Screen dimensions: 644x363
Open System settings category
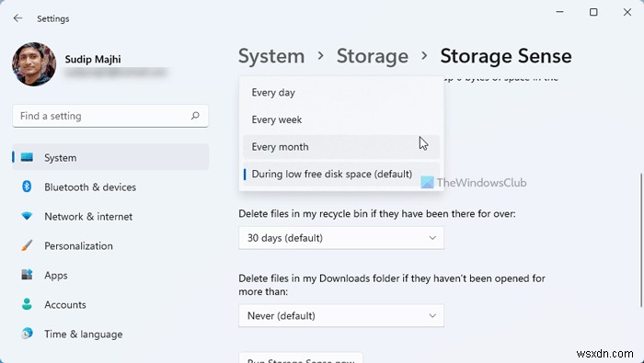coord(110,157)
